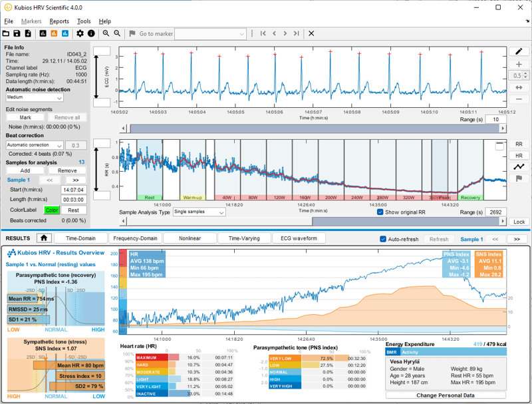The width and height of the screenshot is (532, 404).
Task: Click the plus button beside ECG plot
Action: pos(519,64)
